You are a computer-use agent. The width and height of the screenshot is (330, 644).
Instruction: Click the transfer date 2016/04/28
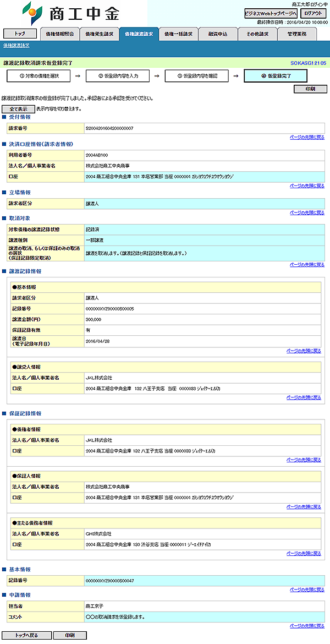(x=97, y=341)
